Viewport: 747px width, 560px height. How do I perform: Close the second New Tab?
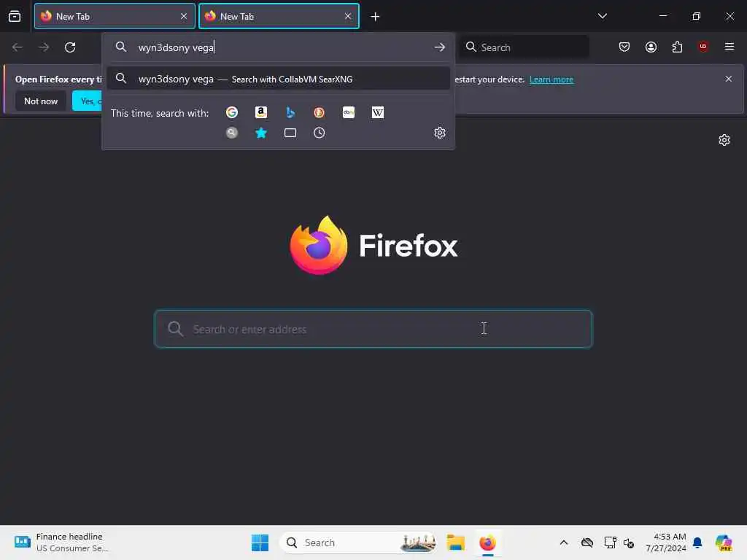pyautogui.click(x=348, y=16)
